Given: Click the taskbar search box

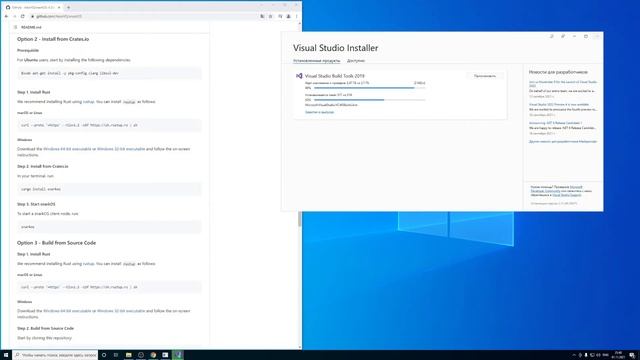Looking at the screenshot, I should tap(55, 355).
